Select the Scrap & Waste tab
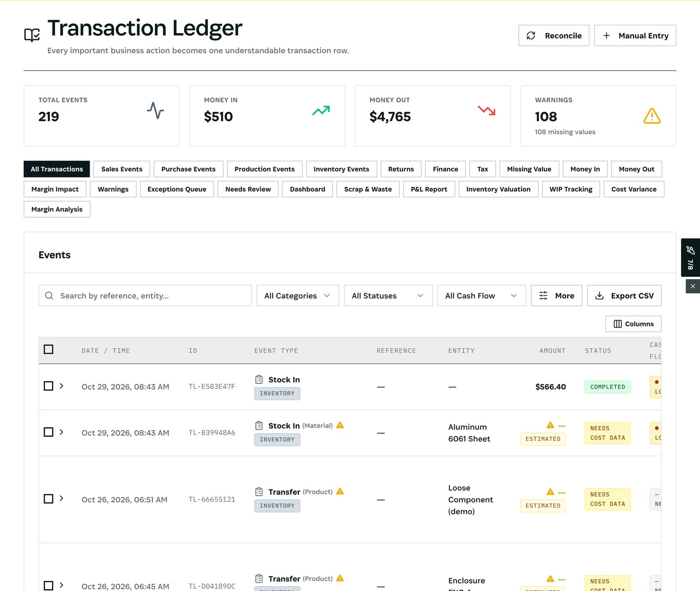The image size is (700, 591). click(368, 189)
